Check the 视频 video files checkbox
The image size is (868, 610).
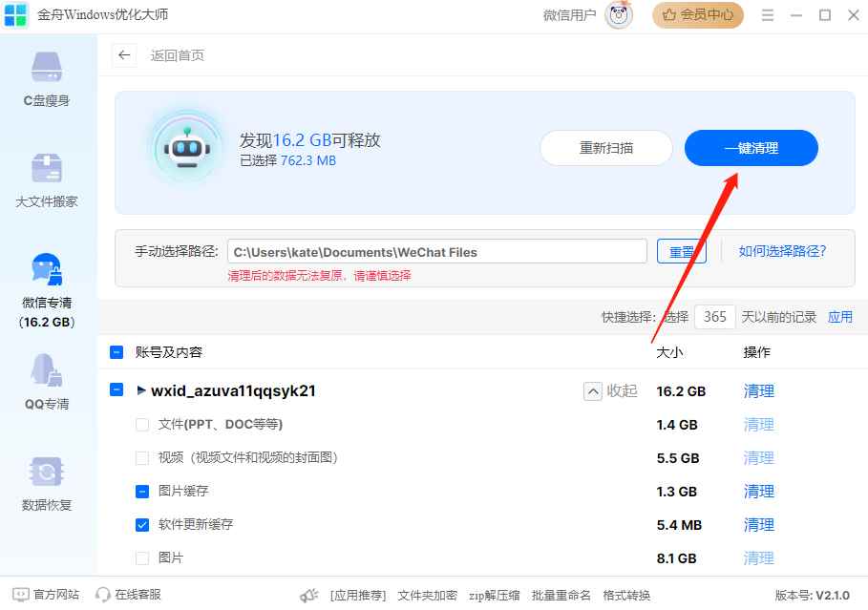142,458
